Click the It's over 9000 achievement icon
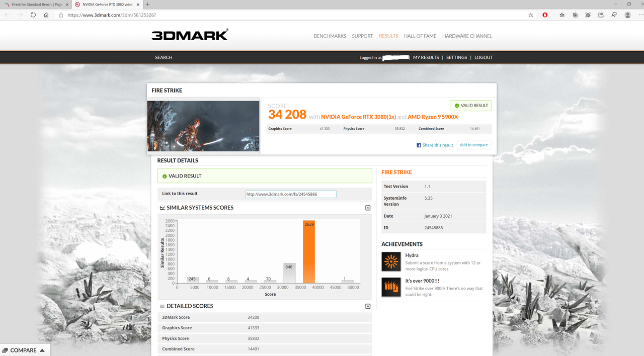Image resolution: width=644 pixels, height=356 pixels. (x=391, y=287)
